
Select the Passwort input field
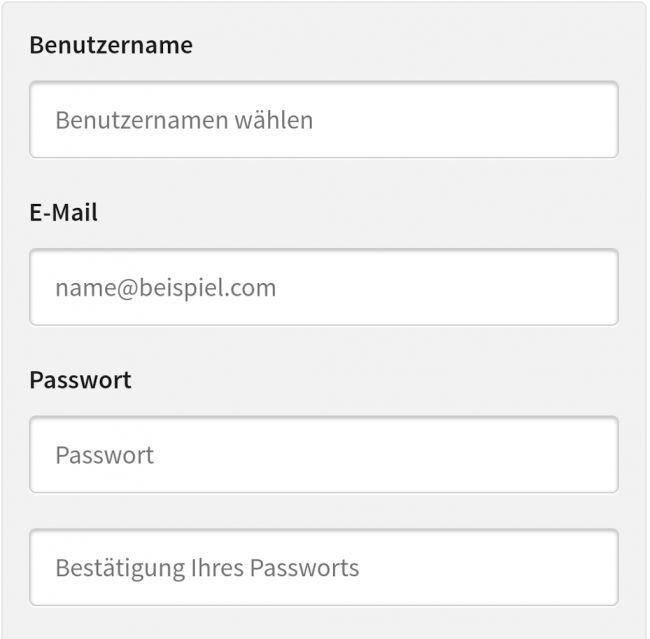[324, 456]
